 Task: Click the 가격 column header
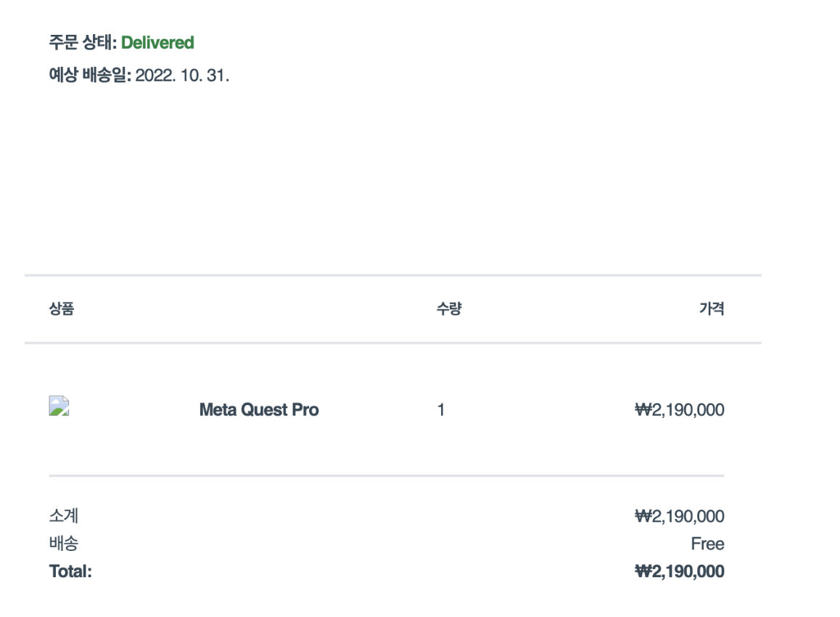coord(711,309)
